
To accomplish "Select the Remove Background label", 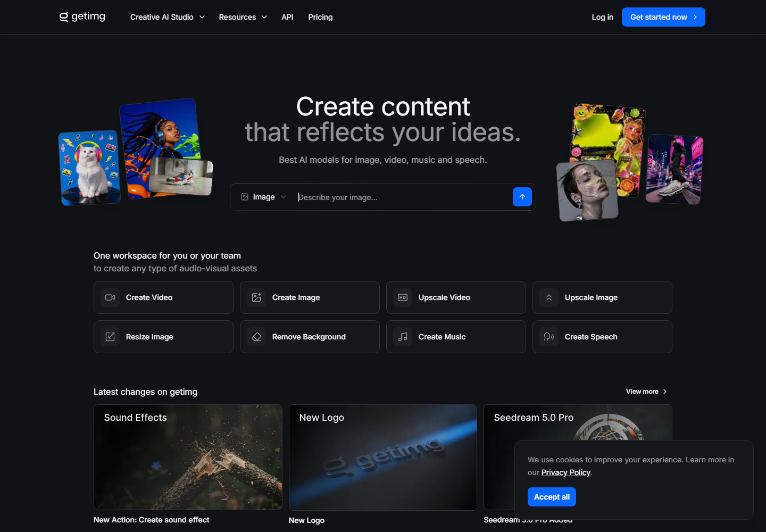I will tap(309, 337).
